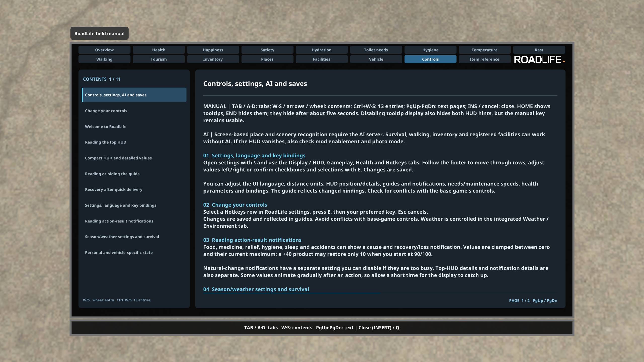Select the Temperature tab

point(485,50)
